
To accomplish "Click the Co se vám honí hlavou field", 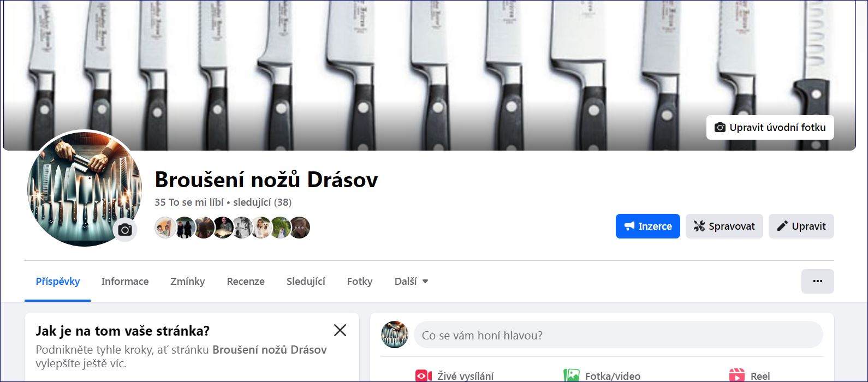I will coord(618,335).
